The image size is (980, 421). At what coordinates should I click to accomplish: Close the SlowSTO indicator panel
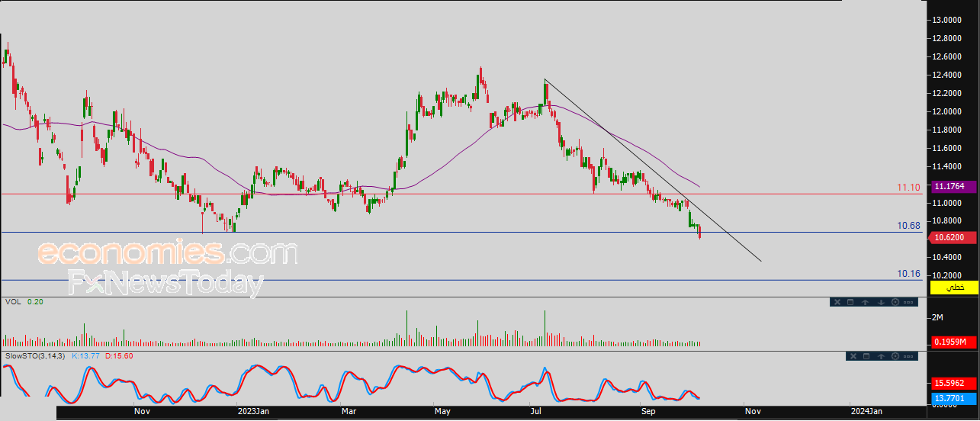853,356
